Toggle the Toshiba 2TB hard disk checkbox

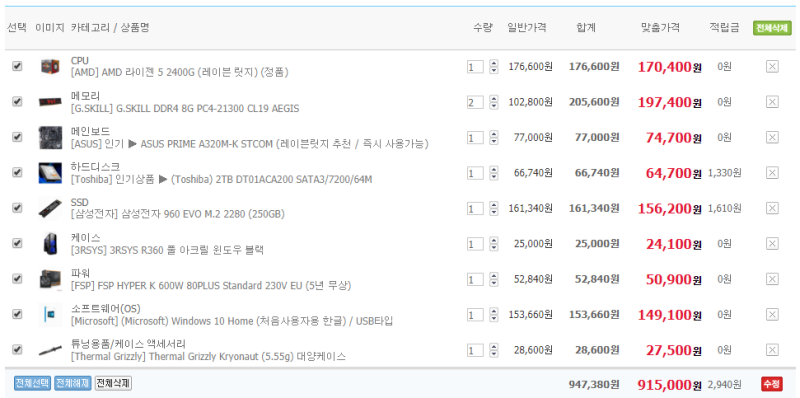click(17, 172)
